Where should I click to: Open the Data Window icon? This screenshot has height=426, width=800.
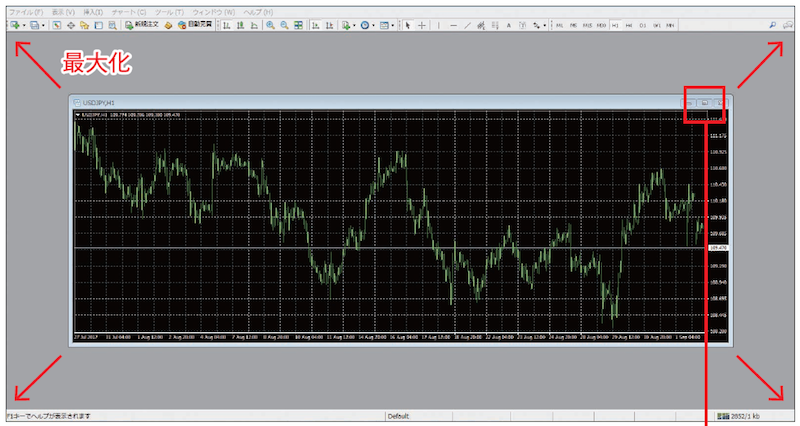pos(71,25)
